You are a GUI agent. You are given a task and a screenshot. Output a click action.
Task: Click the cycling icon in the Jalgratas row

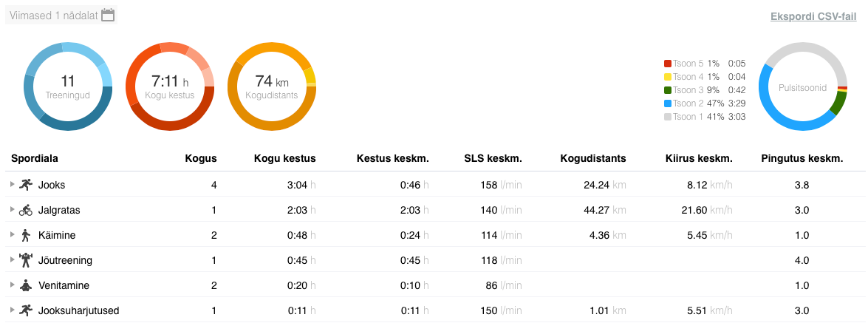coord(26,210)
